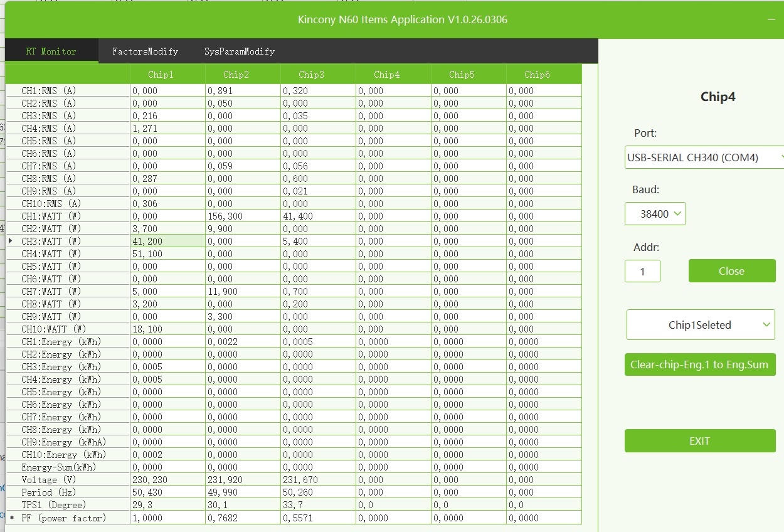Select the Chip1 column header
The width and height of the screenshot is (784, 532).
click(x=161, y=75)
